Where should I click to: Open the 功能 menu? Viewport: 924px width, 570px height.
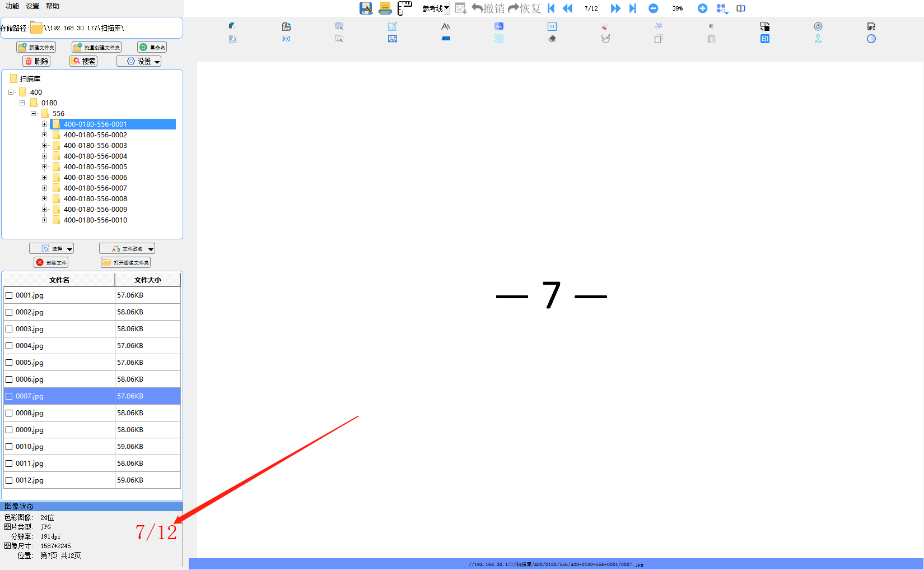tap(12, 6)
